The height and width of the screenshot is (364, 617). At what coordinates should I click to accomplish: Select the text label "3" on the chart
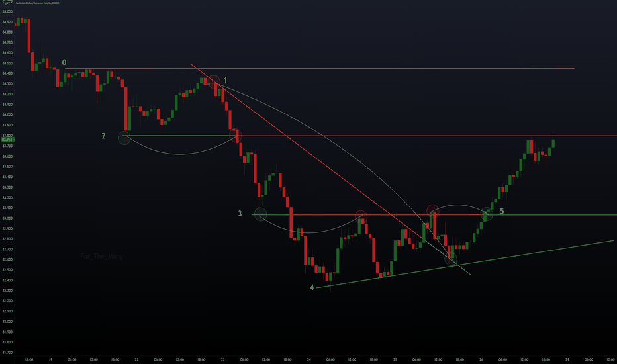click(x=240, y=214)
